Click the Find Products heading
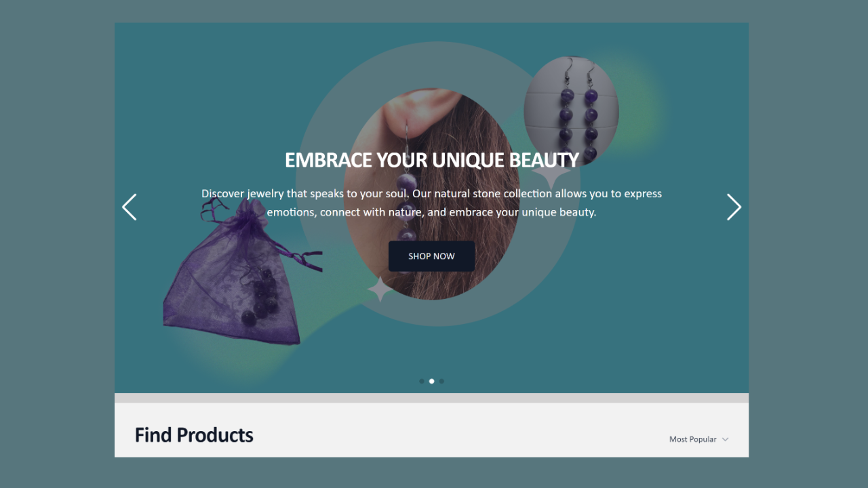Viewport: 868px width, 488px height. point(194,435)
